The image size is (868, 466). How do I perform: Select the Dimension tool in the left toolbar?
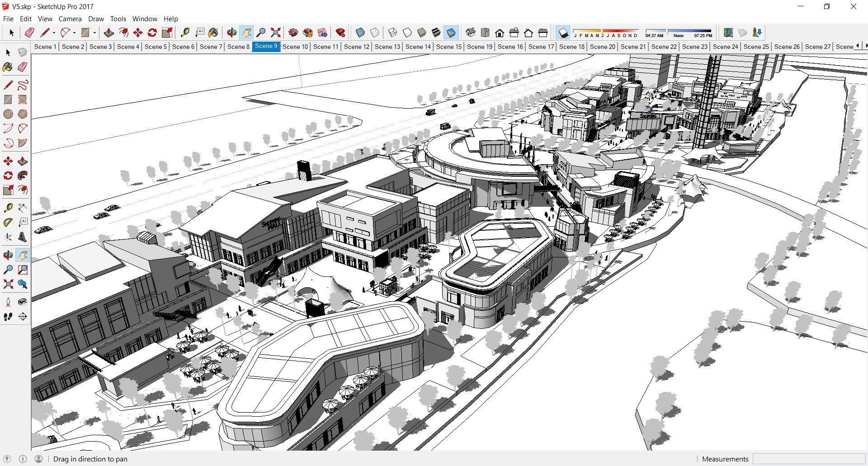23,208
